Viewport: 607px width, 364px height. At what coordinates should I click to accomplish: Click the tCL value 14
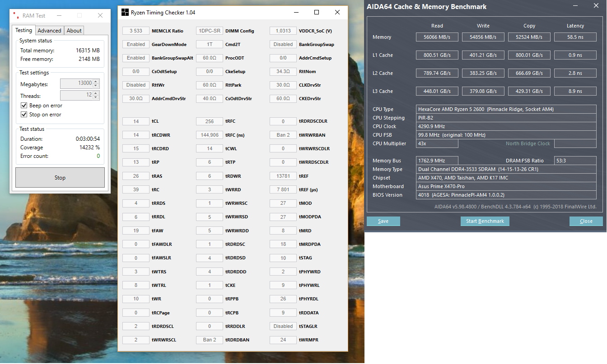tap(136, 121)
